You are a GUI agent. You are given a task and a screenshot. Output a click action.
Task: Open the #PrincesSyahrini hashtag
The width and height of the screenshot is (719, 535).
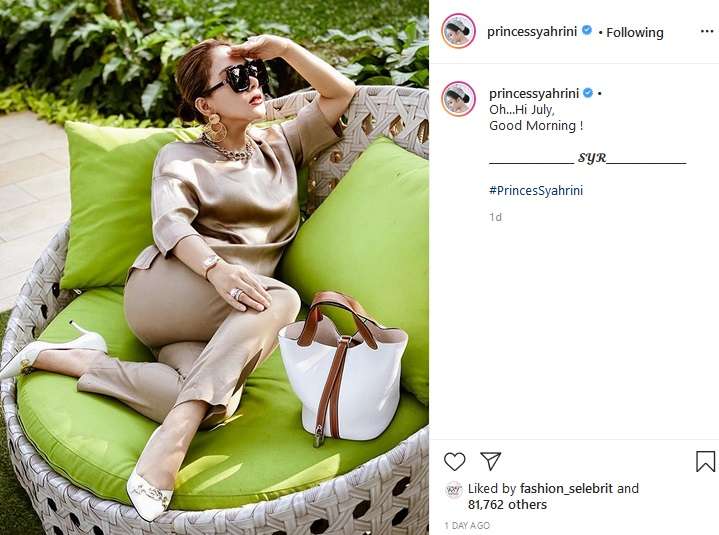tap(536, 191)
